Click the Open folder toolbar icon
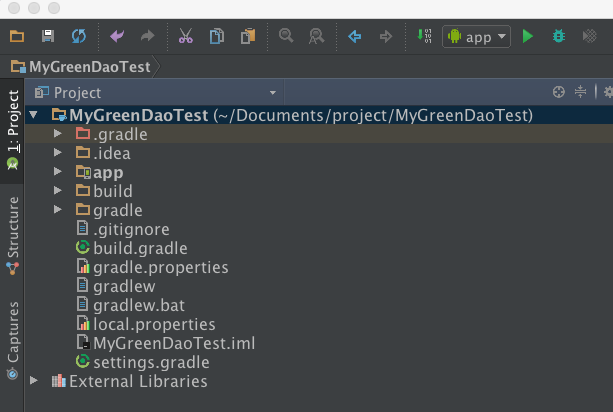The image size is (613, 412). point(17,37)
